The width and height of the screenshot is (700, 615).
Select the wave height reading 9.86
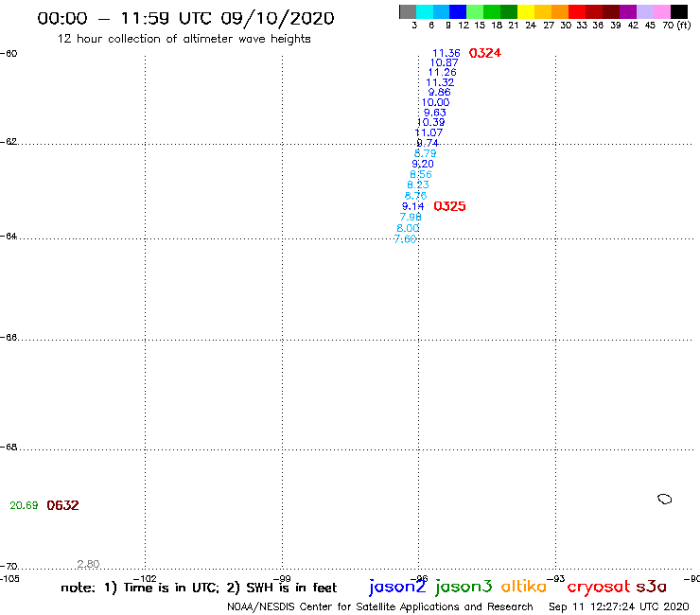coord(439,93)
